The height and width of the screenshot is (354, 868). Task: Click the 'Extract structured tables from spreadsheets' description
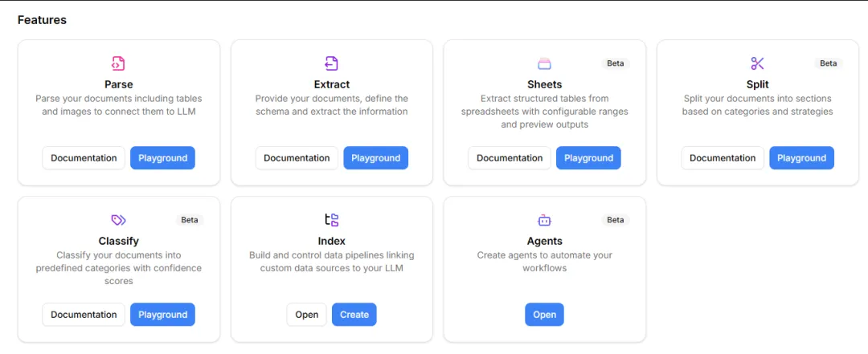[x=544, y=112]
